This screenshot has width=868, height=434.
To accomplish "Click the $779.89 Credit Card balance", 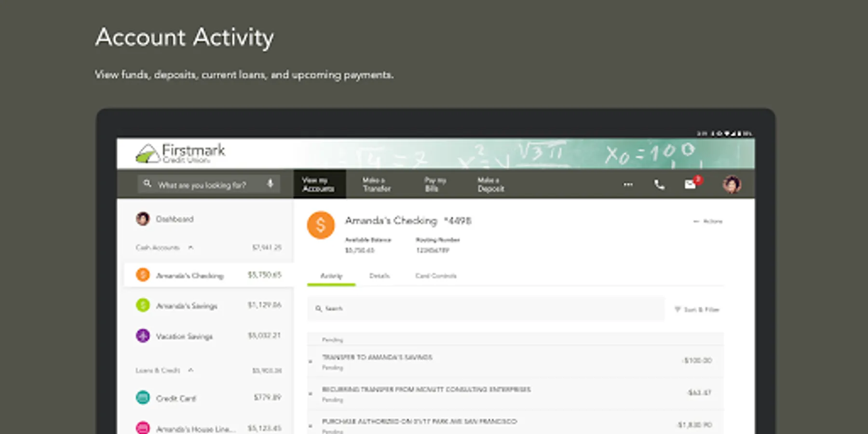I will click(x=268, y=397).
